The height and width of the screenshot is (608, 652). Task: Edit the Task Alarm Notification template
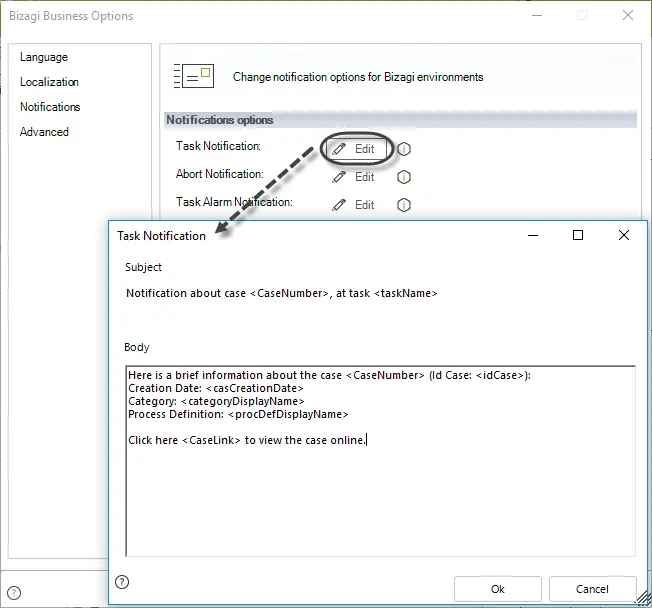point(353,205)
